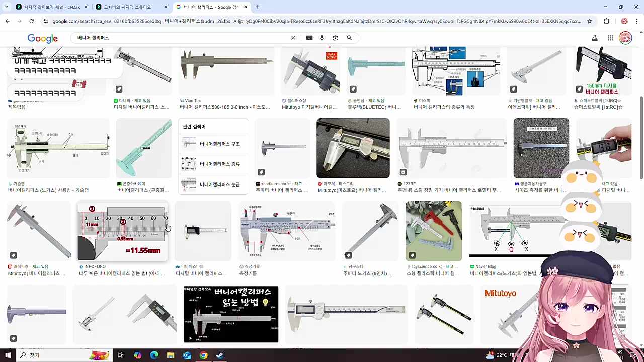Image resolution: width=644 pixels, height=362 pixels.
Task: View site information icon in address bar
Action: 46,21
